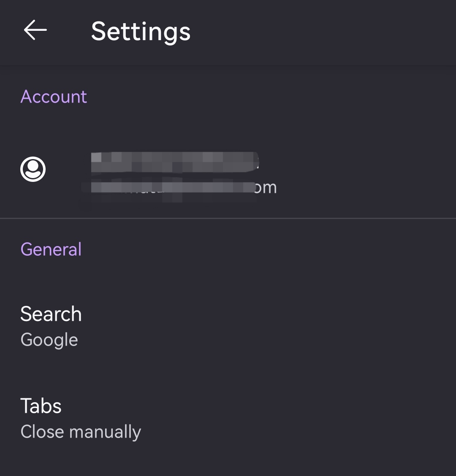Viewport: 456px width, 476px height.
Task: Tap empty space right of "Close manually"
Action: coord(296,432)
